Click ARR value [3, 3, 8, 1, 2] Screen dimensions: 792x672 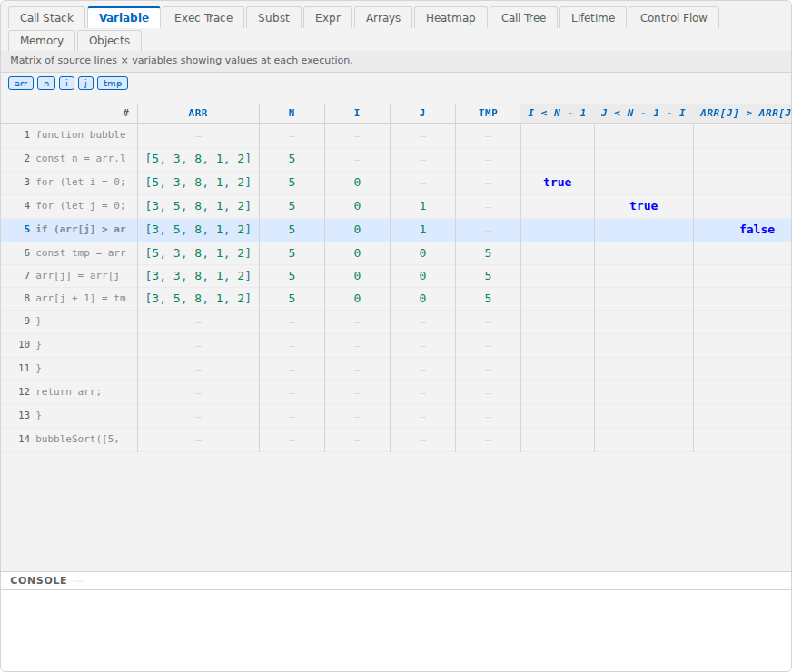click(198, 276)
